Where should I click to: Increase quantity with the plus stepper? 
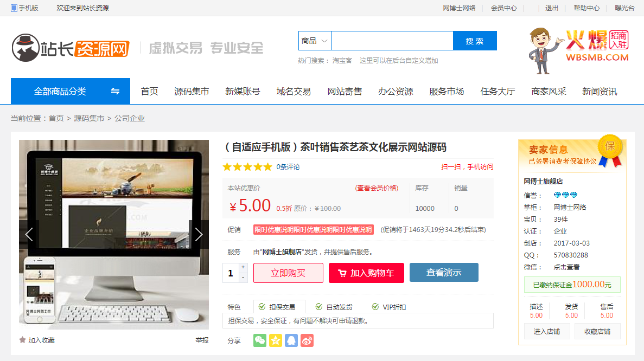(x=243, y=267)
